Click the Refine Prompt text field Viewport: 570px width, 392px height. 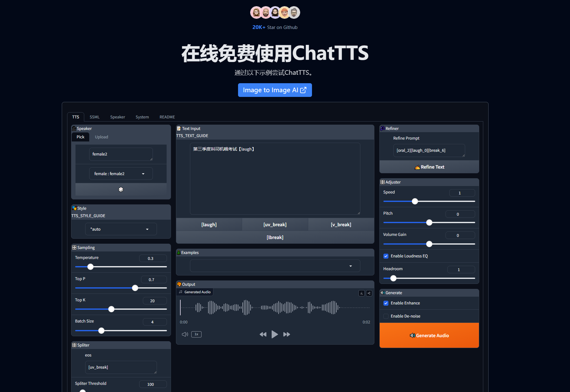pos(429,151)
